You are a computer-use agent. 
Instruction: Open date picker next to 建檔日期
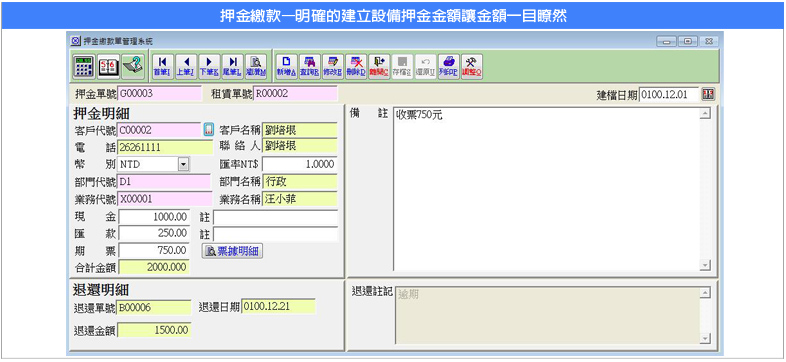(708, 94)
